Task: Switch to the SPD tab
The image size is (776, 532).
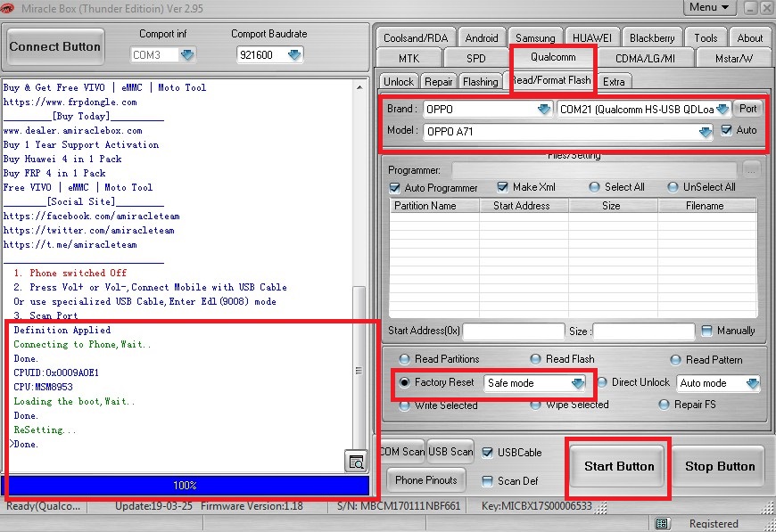Action: pos(476,58)
